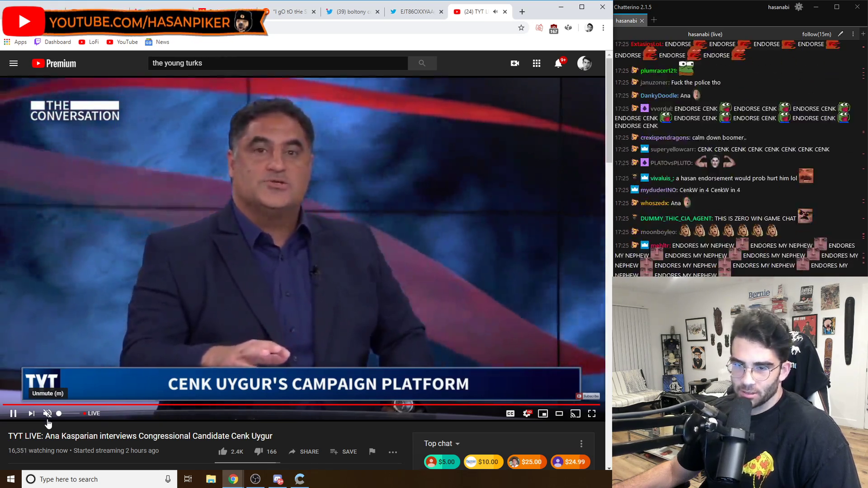Open the YouTube bookmark

122,42
